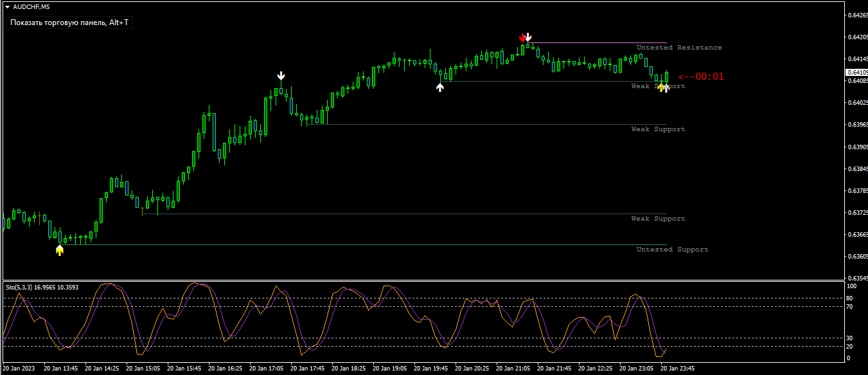The width and height of the screenshot is (868, 375).
Task: Click the "20 Jan 17:05" time label
Action: point(267,369)
